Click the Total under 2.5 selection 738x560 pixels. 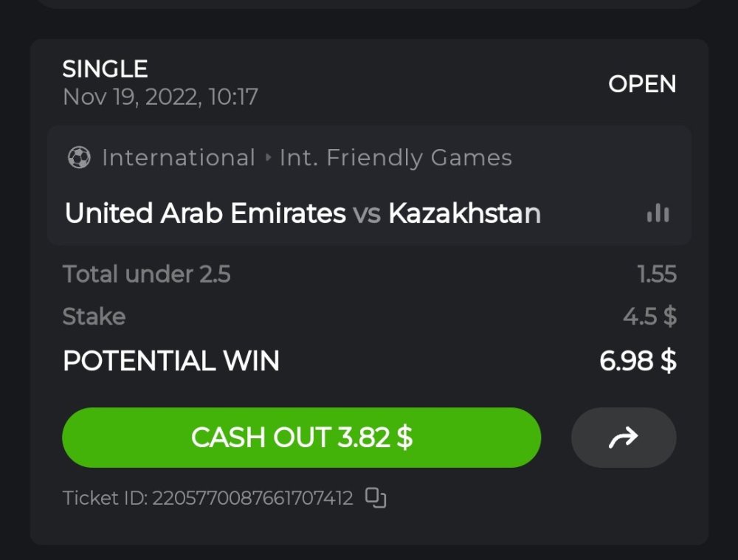(x=146, y=274)
